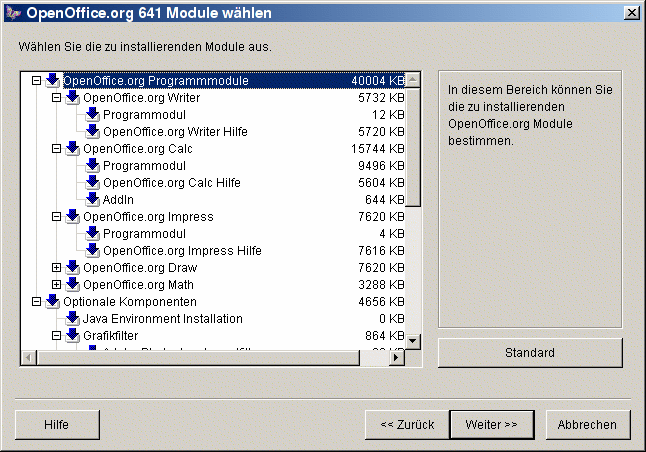This screenshot has height=452, width=646.
Task: Click the Standard button
Action: coord(530,353)
